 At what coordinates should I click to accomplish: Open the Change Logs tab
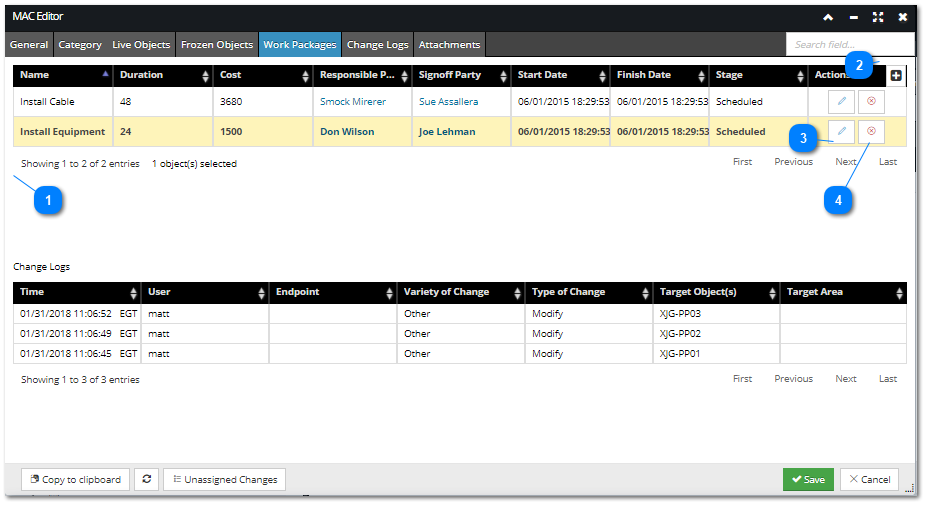point(378,45)
